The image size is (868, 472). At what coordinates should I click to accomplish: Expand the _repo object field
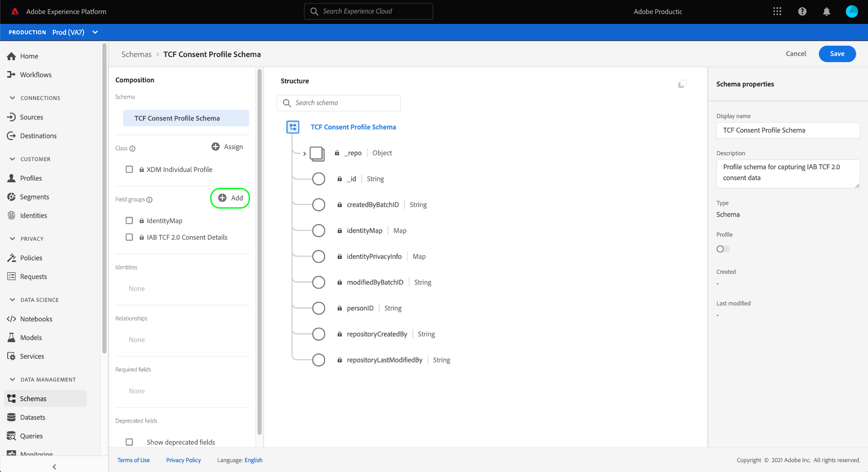305,153
